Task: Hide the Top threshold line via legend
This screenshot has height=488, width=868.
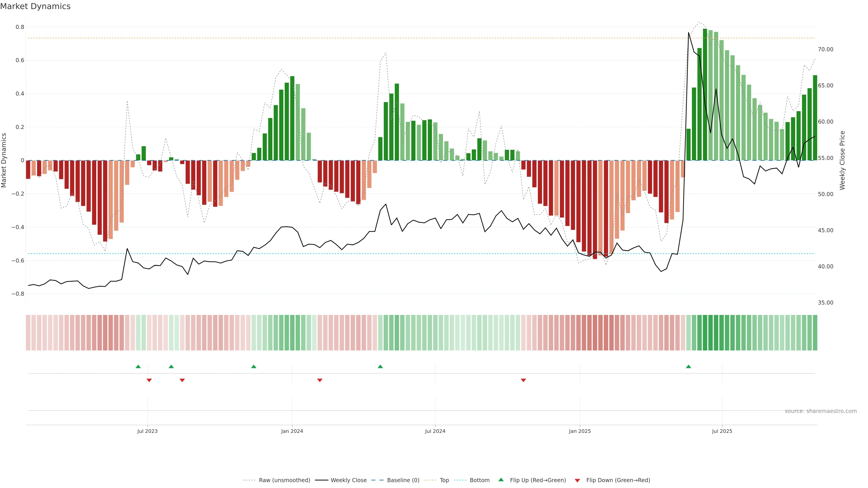Action: click(x=444, y=480)
